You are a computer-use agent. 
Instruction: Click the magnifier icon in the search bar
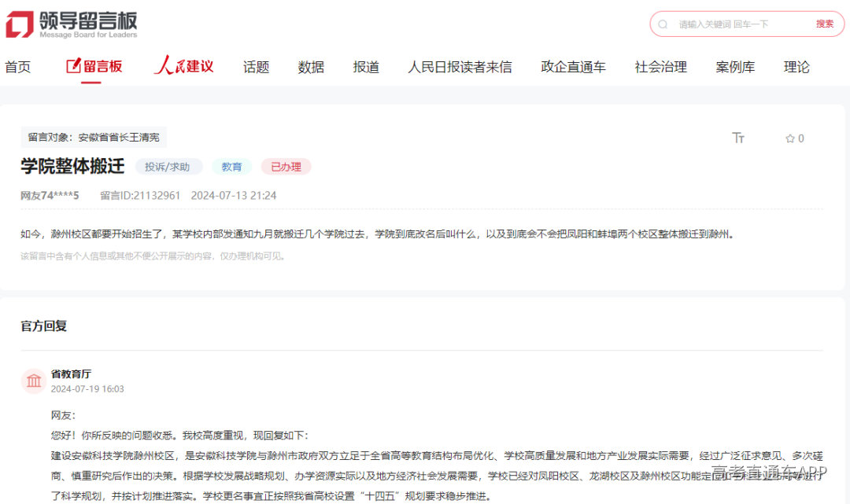(x=663, y=24)
